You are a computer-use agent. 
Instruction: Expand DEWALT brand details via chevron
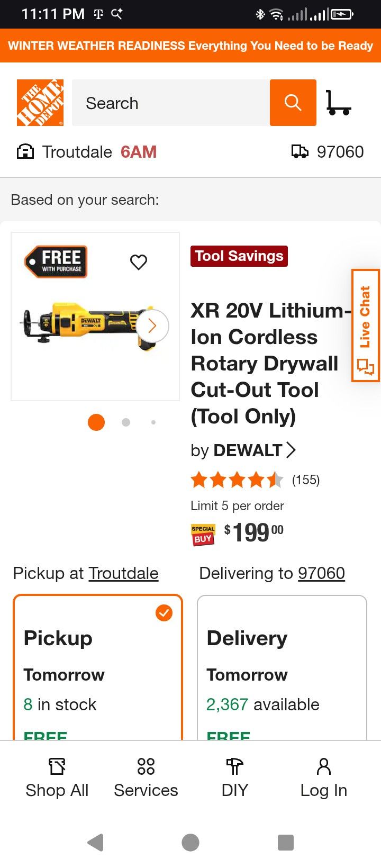[291, 450]
